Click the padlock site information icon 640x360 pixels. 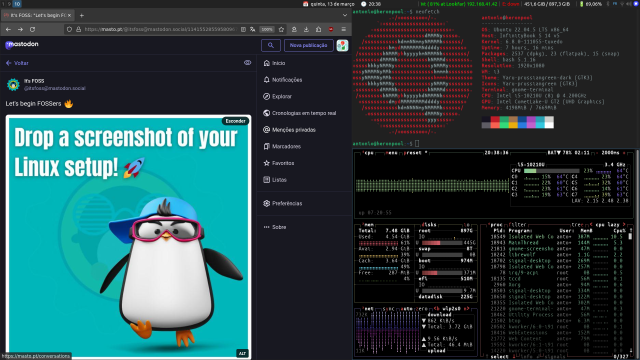tap(78, 29)
